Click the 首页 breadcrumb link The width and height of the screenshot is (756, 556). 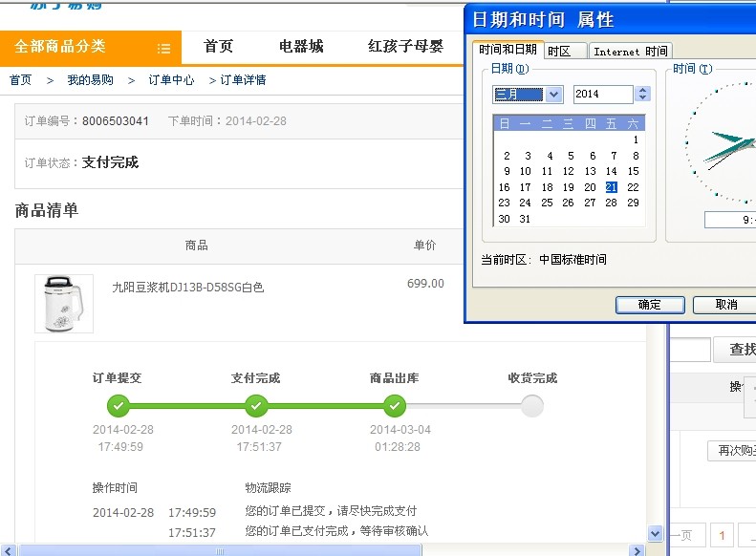tap(21, 80)
